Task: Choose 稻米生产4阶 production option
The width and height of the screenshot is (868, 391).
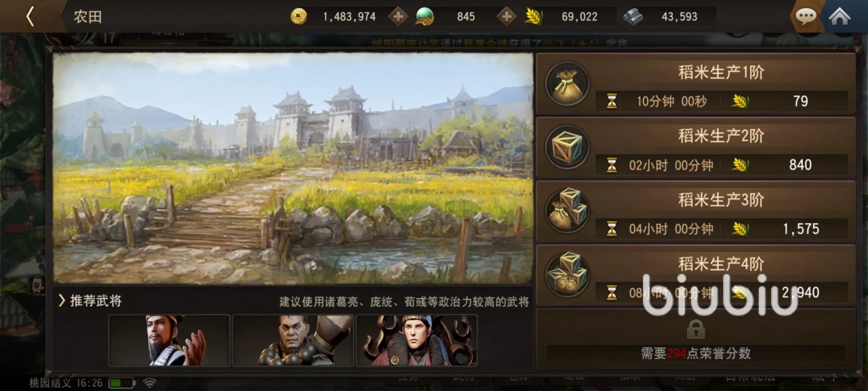Action: [695, 275]
